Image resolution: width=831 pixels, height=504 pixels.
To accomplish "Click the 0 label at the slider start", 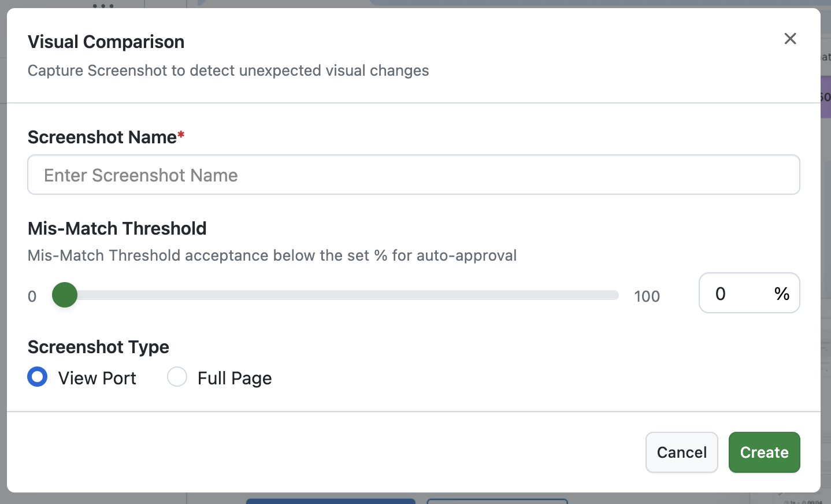I will tap(32, 296).
